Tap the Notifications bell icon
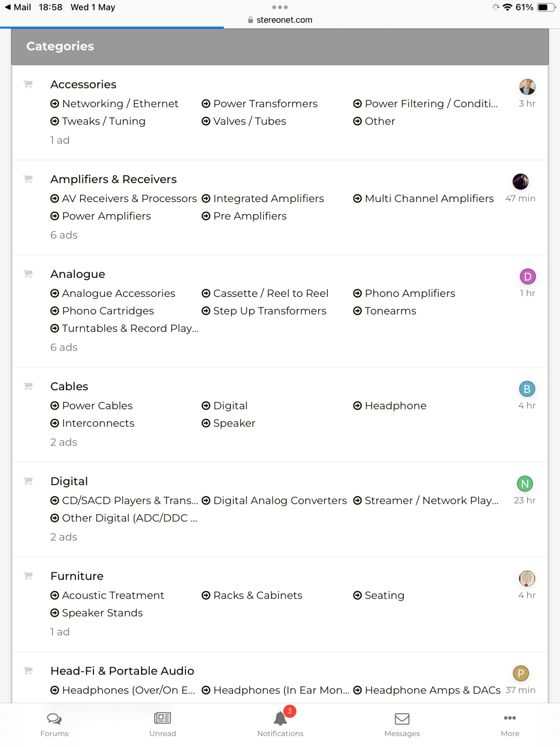The height and width of the screenshot is (747, 560). coord(280,719)
